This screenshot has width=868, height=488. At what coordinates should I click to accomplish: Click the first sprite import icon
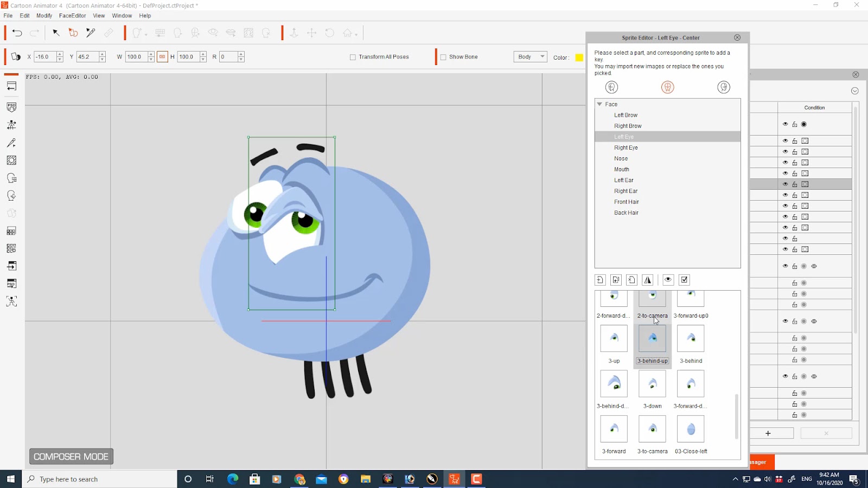coord(600,280)
